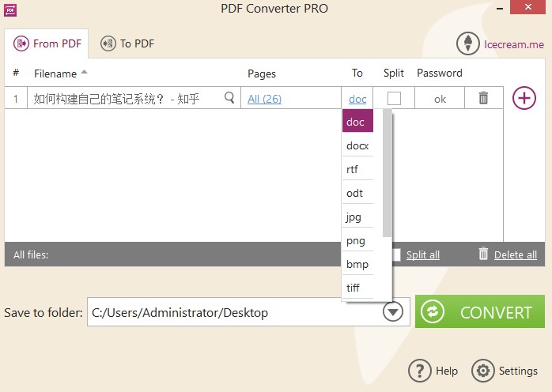Select odt in the format dropdown

point(357,193)
